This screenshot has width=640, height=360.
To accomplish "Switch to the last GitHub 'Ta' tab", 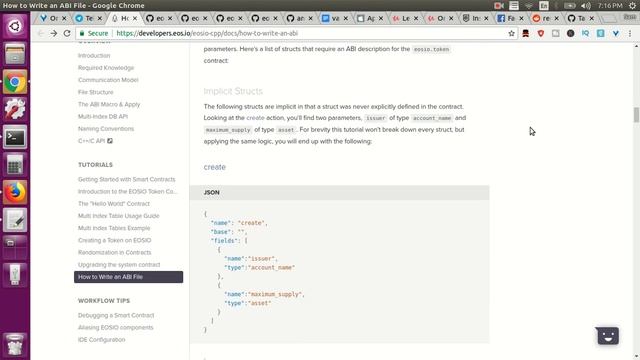I will tap(581, 18).
